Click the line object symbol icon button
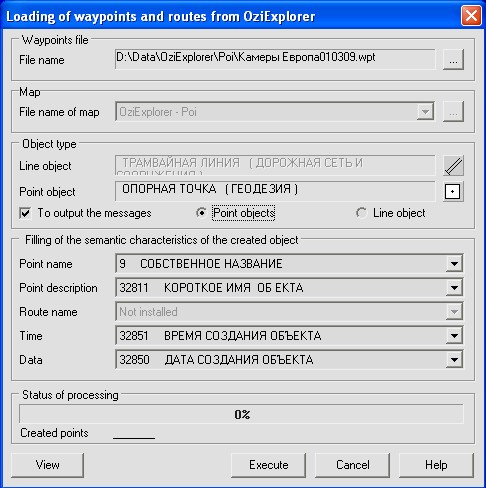The image size is (486, 488). pyautogui.click(x=453, y=165)
